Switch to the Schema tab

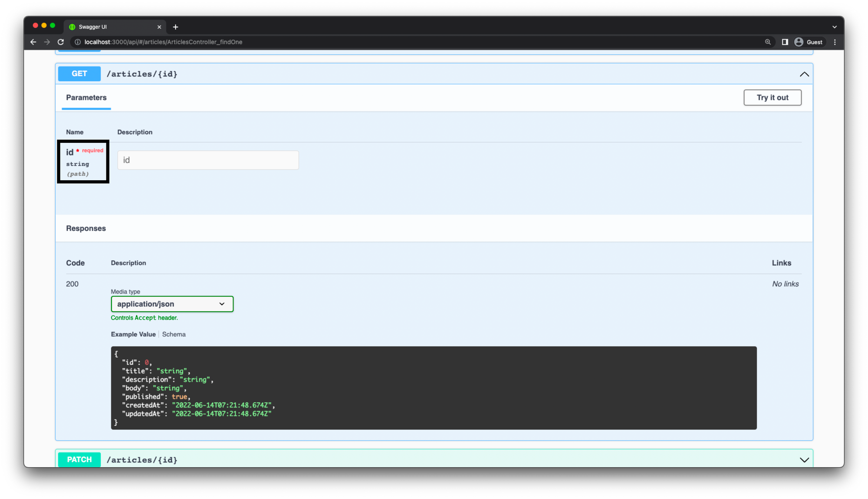click(174, 334)
